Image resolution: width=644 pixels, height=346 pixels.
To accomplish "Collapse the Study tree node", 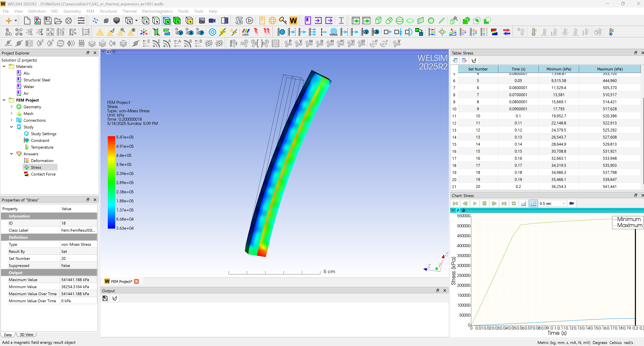I will 11,127.
